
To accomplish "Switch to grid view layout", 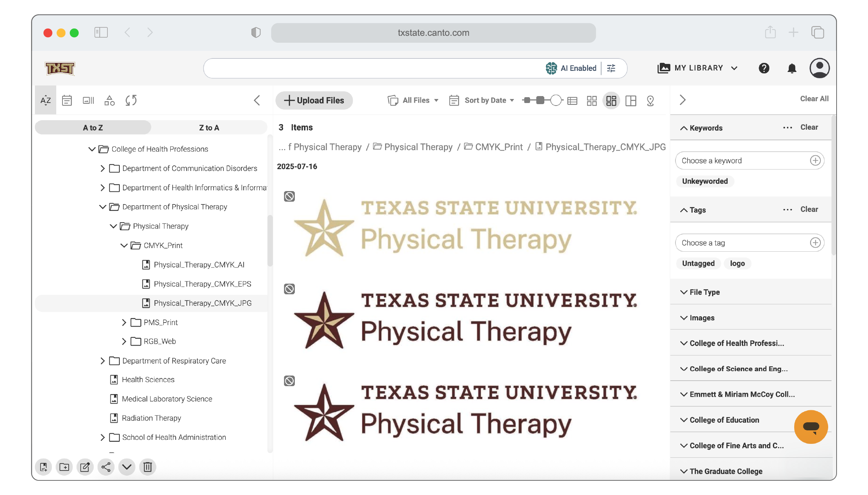I will coord(592,100).
